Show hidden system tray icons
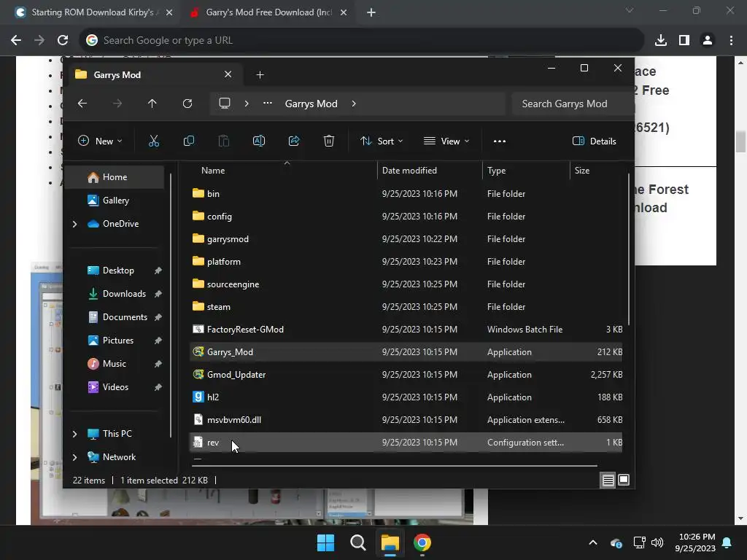The height and width of the screenshot is (560, 747). 593,542
